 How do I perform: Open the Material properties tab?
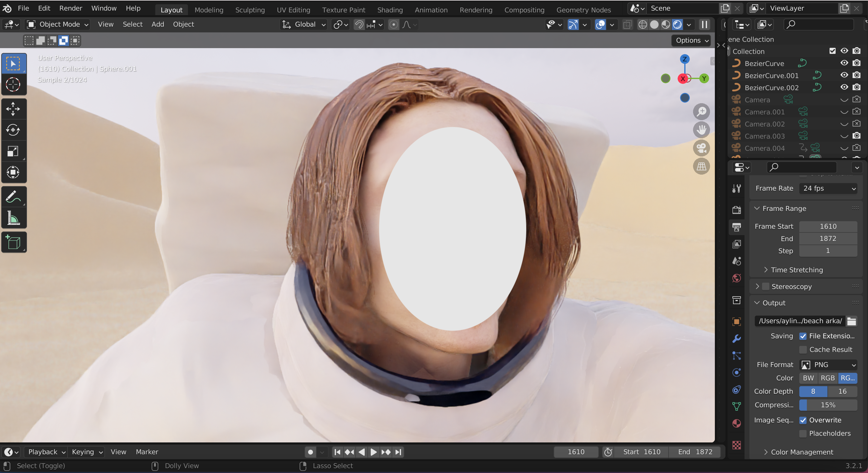(x=737, y=423)
